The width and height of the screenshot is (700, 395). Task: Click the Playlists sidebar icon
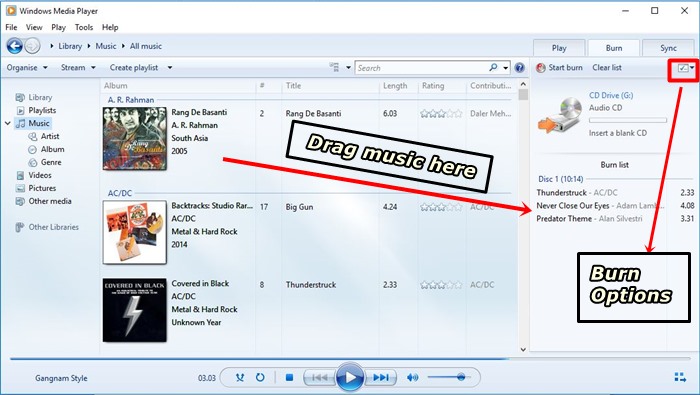tap(20, 110)
